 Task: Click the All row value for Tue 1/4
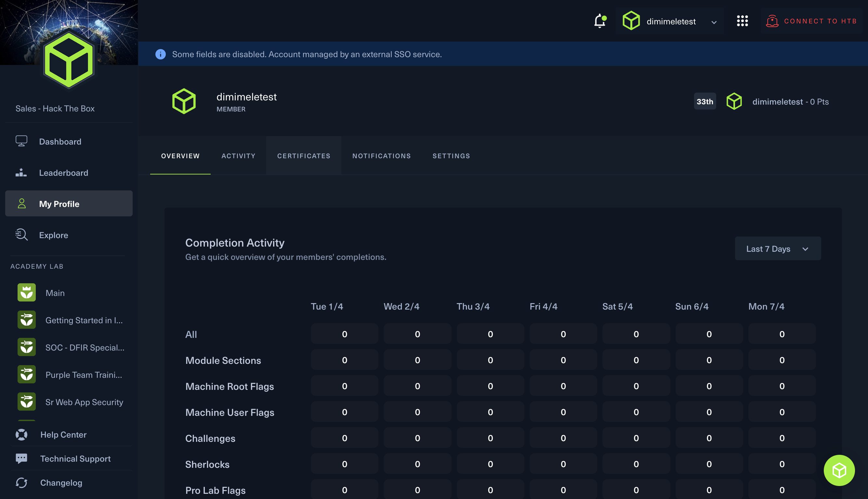[x=345, y=334]
